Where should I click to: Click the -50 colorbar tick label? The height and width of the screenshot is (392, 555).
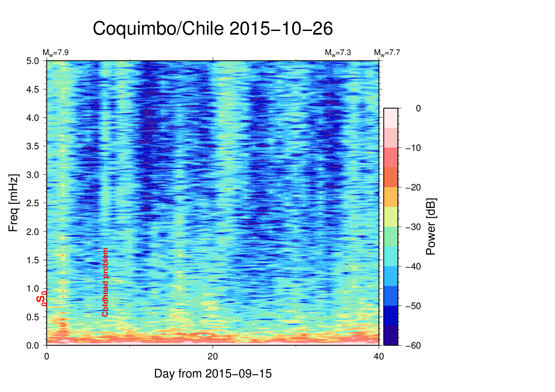[413, 306]
